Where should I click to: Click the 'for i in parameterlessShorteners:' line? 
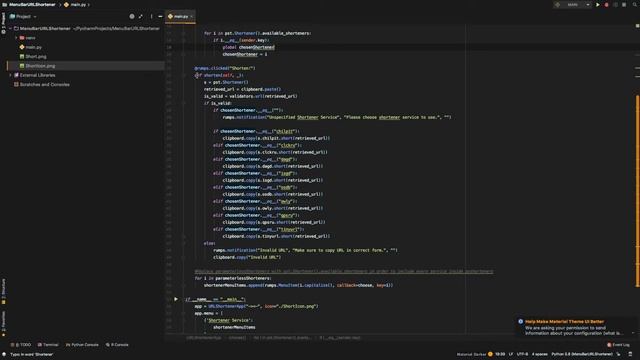(x=233, y=278)
